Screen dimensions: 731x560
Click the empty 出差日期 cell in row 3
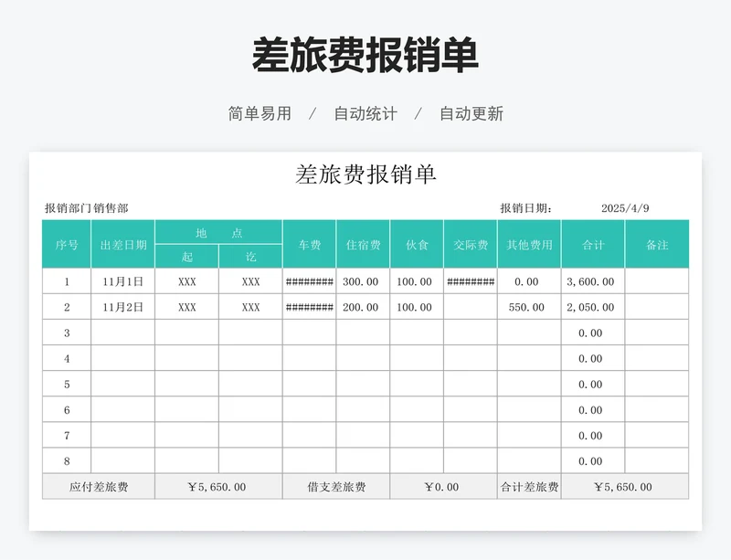pyautogui.click(x=123, y=333)
